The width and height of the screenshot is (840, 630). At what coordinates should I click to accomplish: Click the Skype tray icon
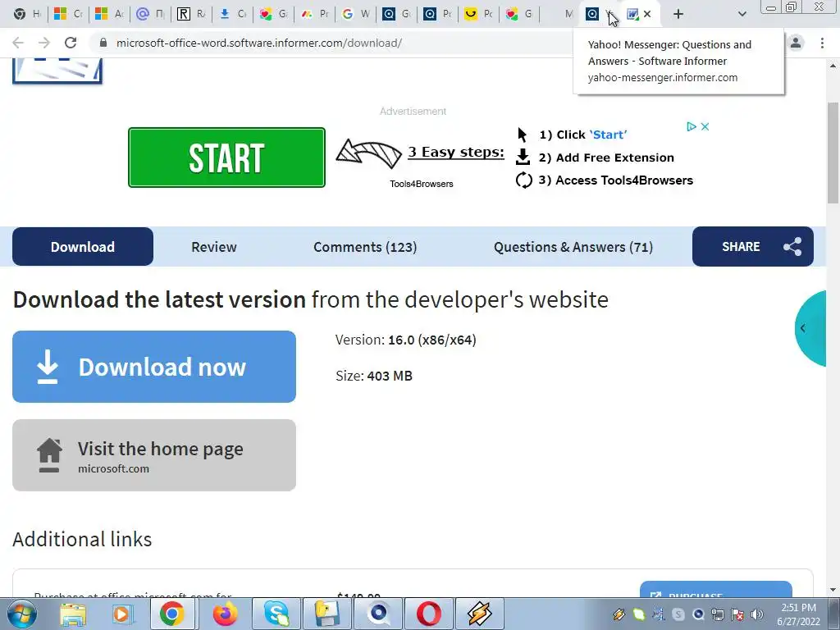[678, 614]
